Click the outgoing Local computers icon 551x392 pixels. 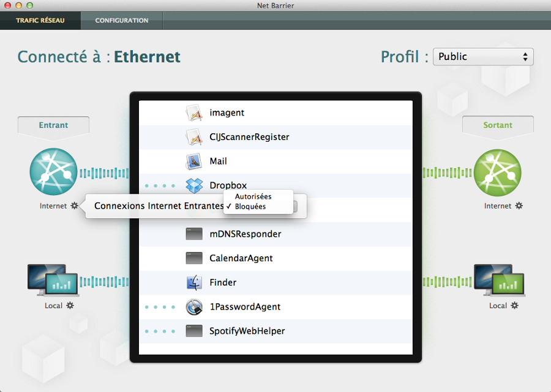tap(500, 281)
